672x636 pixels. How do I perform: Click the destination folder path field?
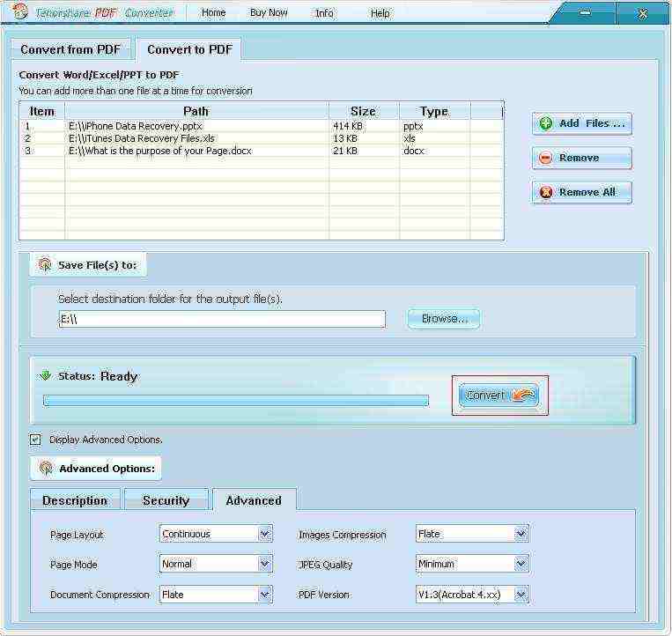(222, 319)
